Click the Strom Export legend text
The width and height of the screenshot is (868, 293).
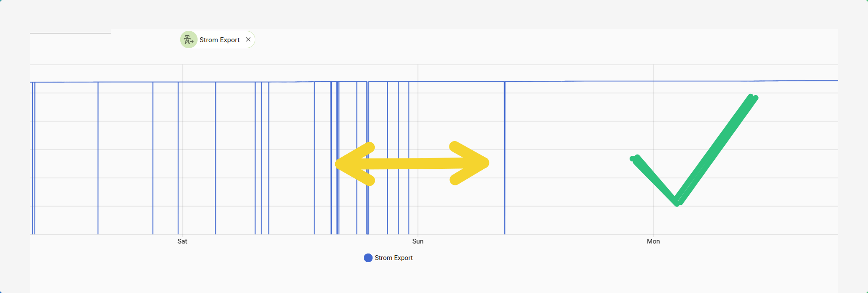394,258
